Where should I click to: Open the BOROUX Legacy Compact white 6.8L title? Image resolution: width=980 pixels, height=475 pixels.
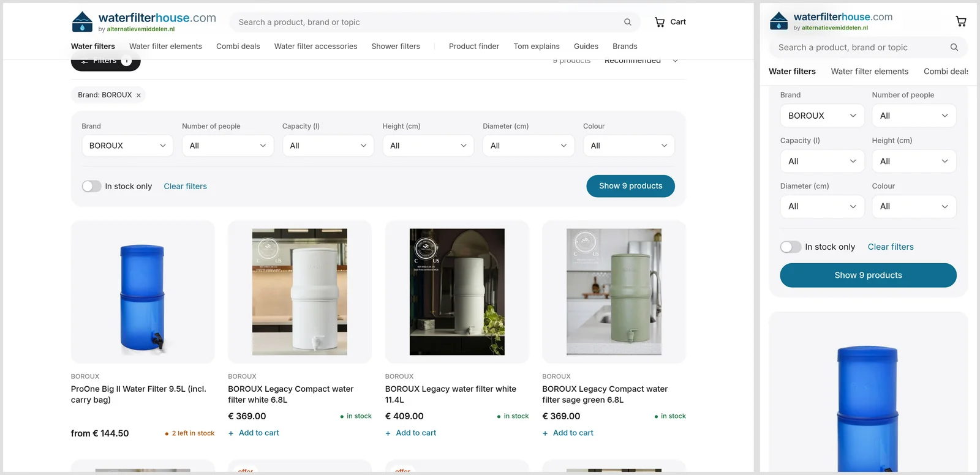tap(291, 394)
